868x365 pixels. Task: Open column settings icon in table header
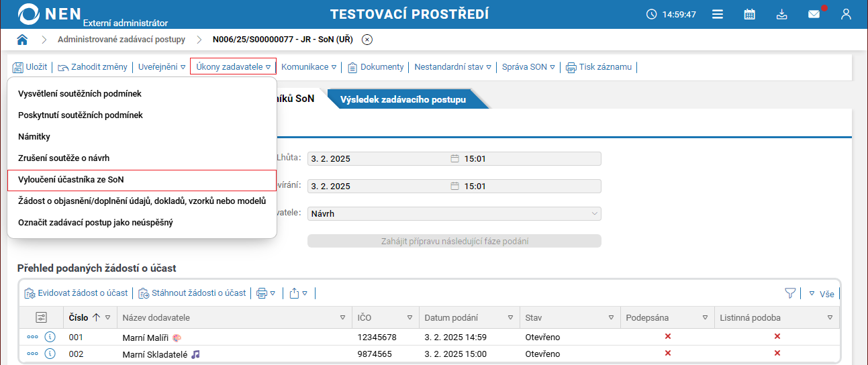tap(41, 317)
